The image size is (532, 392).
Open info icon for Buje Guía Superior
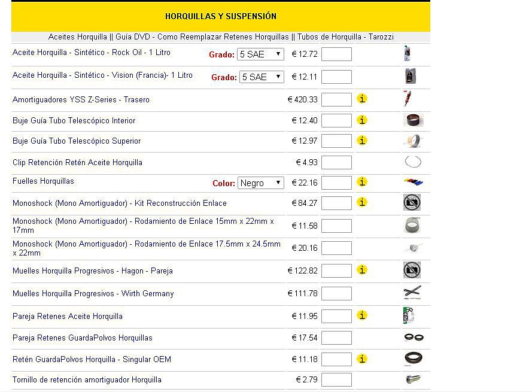pyautogui.click(x=362, y=141)
